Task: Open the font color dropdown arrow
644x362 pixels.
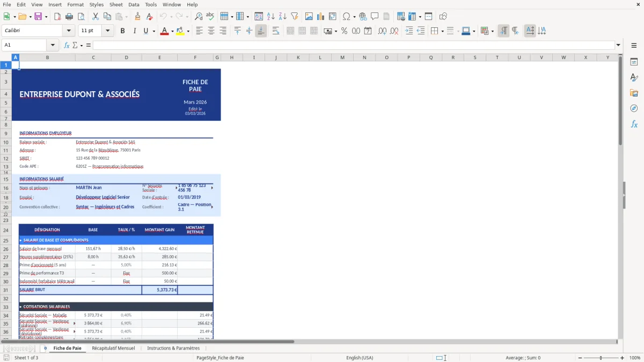Action: (172, 31)
